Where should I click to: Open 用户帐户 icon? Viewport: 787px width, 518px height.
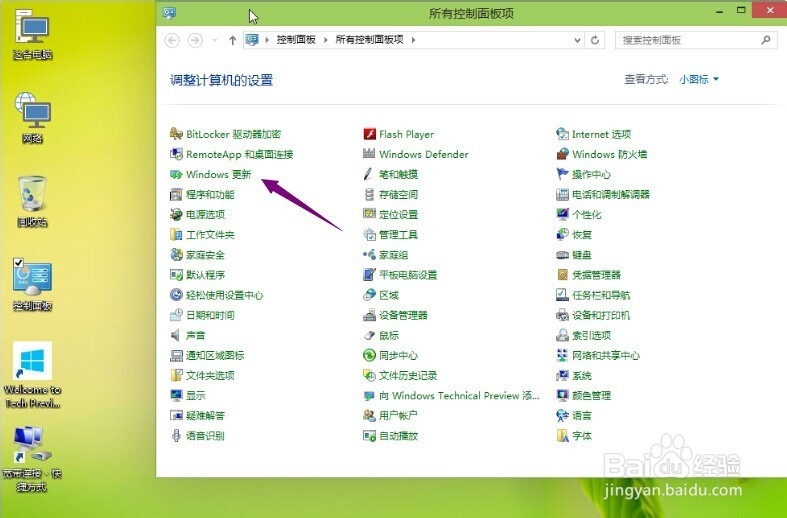tap(369, 416)
